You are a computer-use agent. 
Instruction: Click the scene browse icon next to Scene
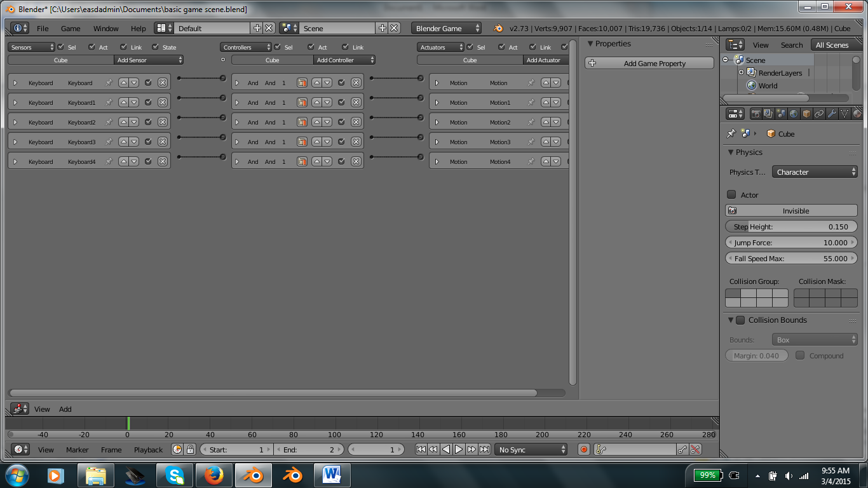click(290, 28)
